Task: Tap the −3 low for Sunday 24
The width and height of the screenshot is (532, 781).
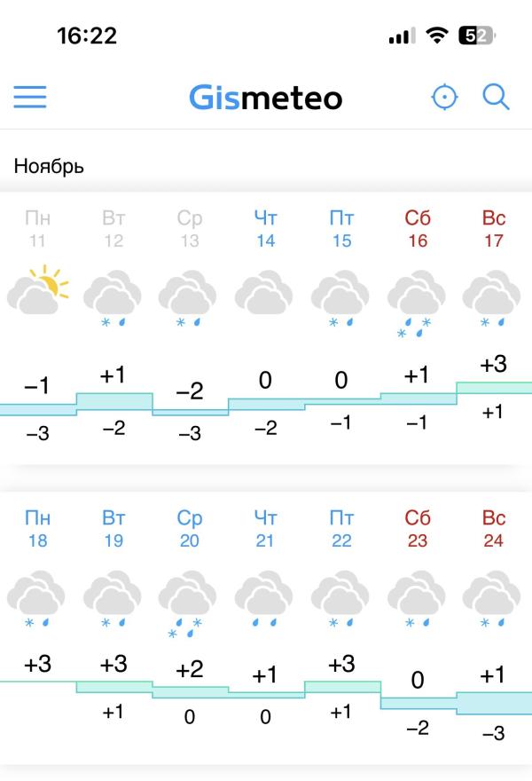Action: (x=493, y=733)
